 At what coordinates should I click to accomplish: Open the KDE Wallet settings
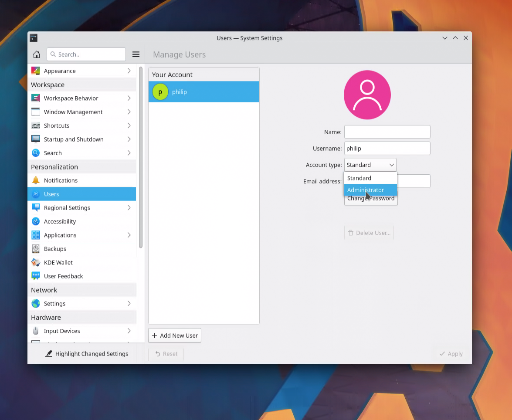point(58,262)
